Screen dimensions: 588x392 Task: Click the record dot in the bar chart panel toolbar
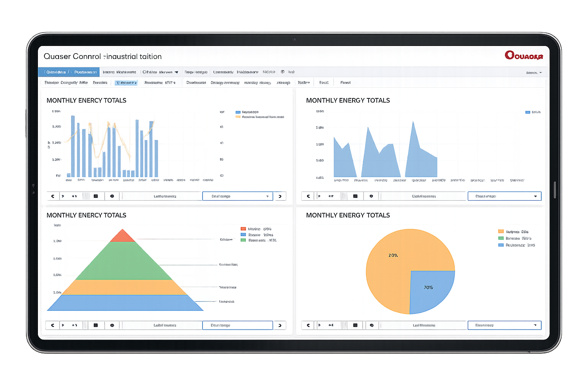pyautogui.click(x=112, y=196)
